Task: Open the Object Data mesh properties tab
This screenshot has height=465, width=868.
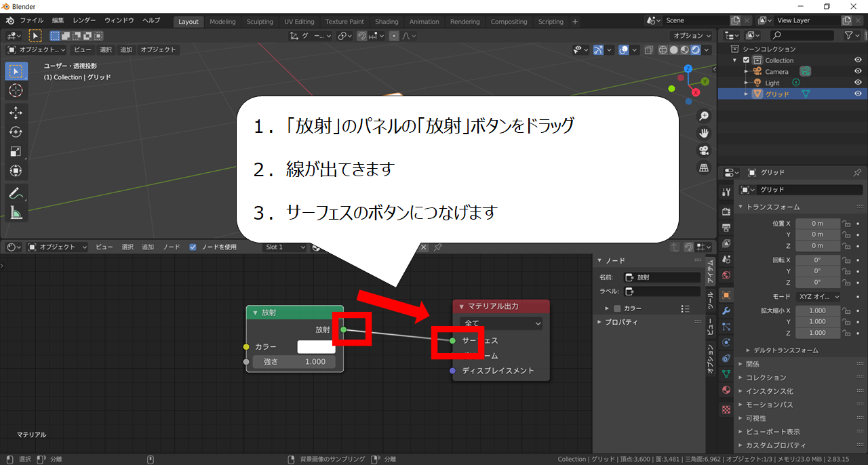Action: (x=726, y=373)
